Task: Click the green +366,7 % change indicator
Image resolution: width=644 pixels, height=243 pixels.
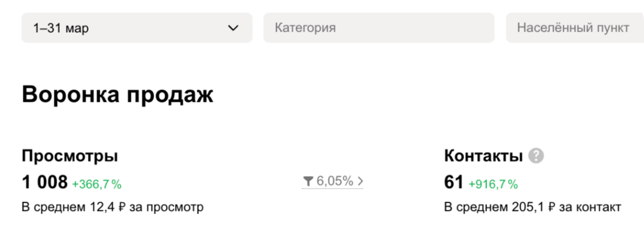Action: [96, 184]
